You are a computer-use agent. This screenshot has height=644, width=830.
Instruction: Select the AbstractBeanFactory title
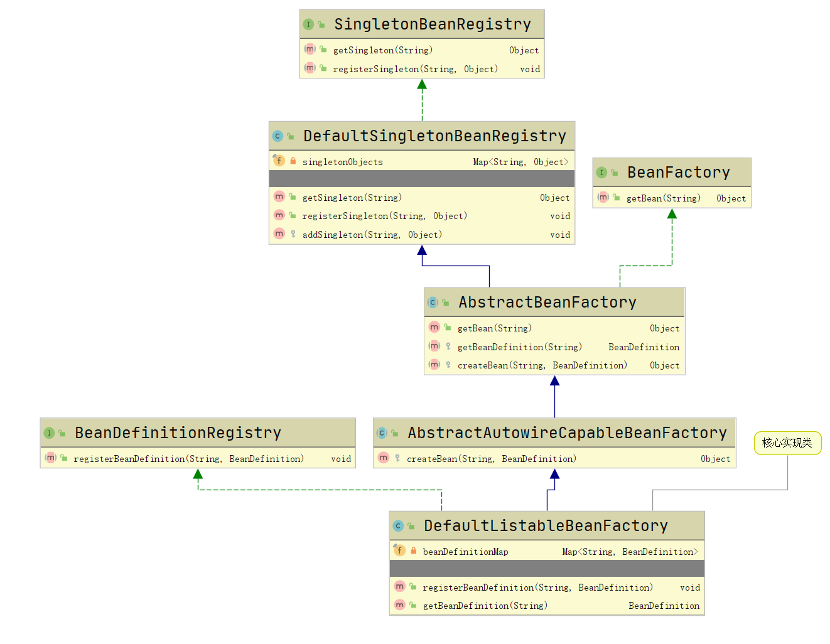click(x=547, y=303)
